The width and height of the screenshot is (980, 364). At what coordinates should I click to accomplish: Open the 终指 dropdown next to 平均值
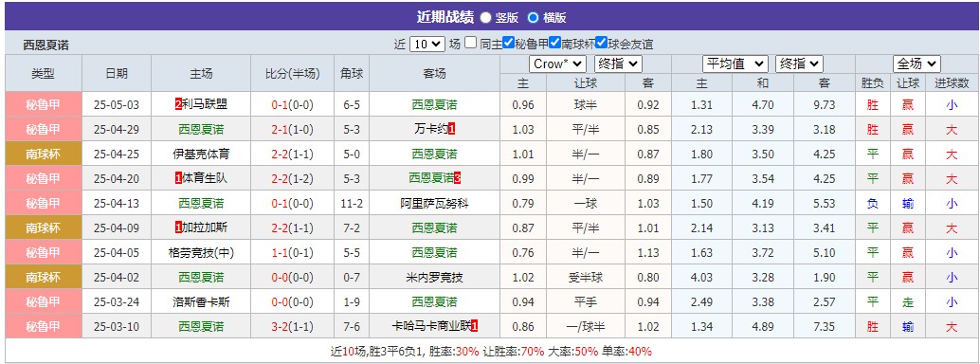pyautogui.click(x=799, y=64)
